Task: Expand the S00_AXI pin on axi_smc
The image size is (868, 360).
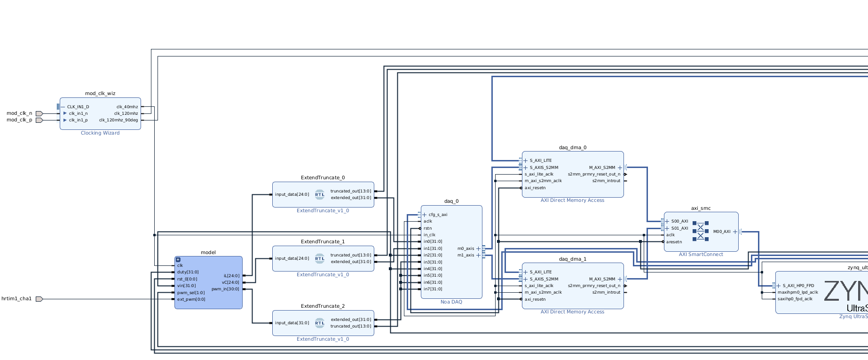Action: (x=667, y=221)
